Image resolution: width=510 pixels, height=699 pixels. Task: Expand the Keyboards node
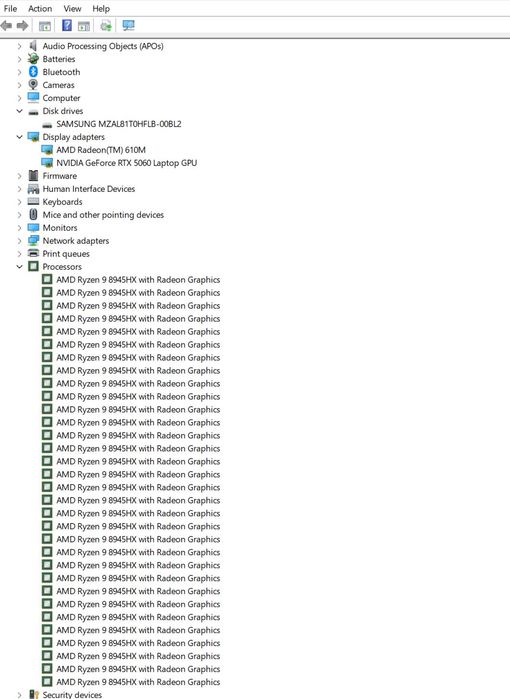[19, 202]
